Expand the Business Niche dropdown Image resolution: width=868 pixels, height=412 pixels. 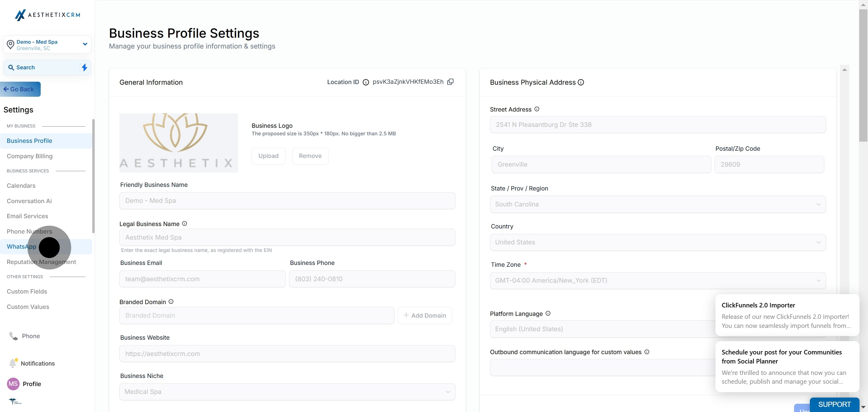(x=287, y=392)
